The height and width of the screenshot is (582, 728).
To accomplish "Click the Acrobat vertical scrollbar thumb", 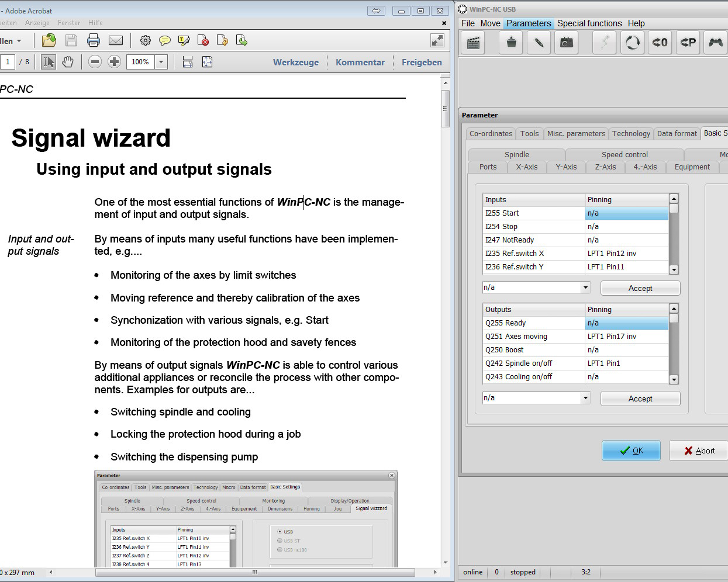I will [x=446, y=108].
